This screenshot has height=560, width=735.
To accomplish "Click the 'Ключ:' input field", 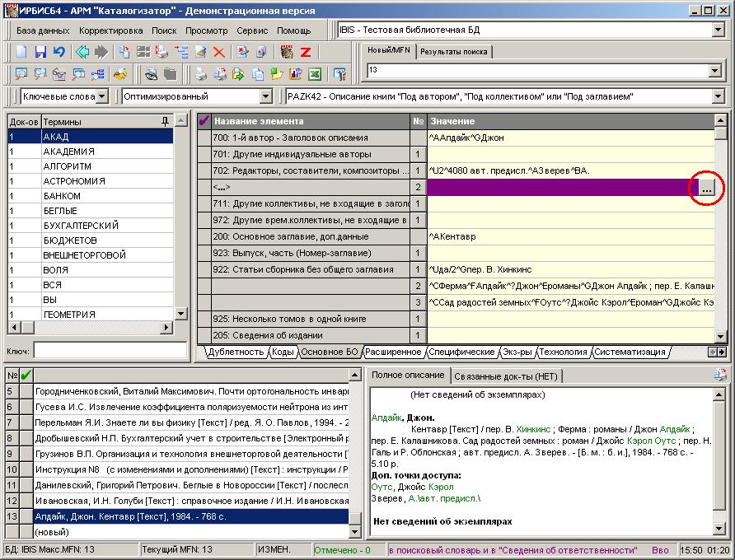I will (110, 351).
